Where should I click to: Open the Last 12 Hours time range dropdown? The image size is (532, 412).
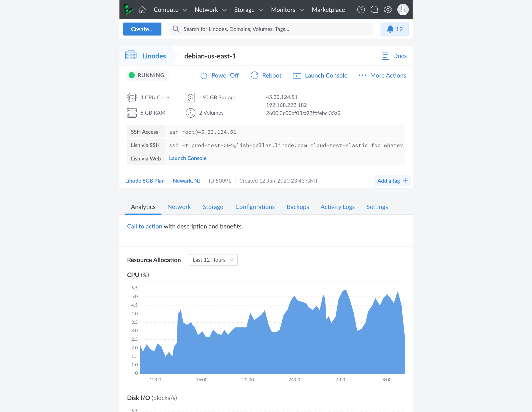coord(213,260)
